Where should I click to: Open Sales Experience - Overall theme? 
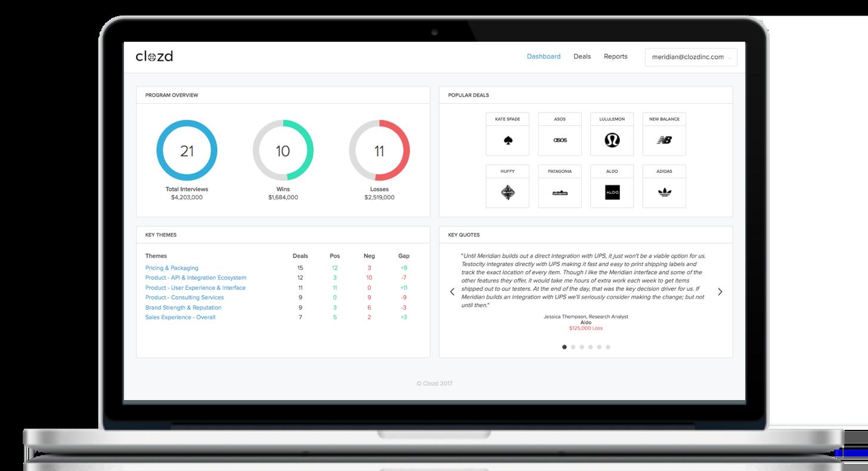point(180,317)
